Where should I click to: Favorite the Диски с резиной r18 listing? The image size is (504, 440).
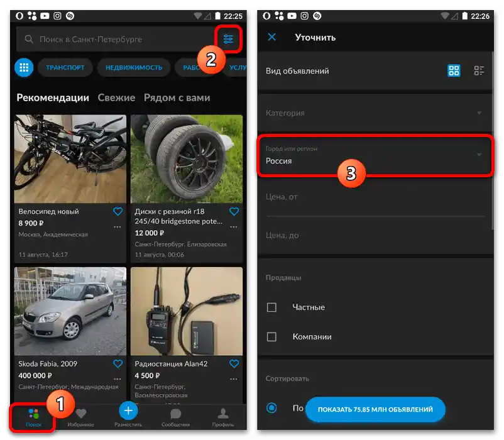click(x=234, y=211)
